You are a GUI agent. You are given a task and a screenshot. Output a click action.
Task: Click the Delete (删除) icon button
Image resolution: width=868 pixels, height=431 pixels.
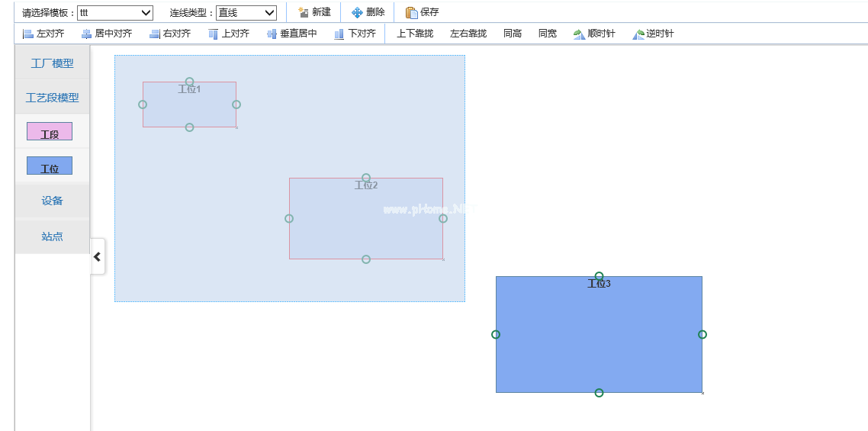click(368, 12)
